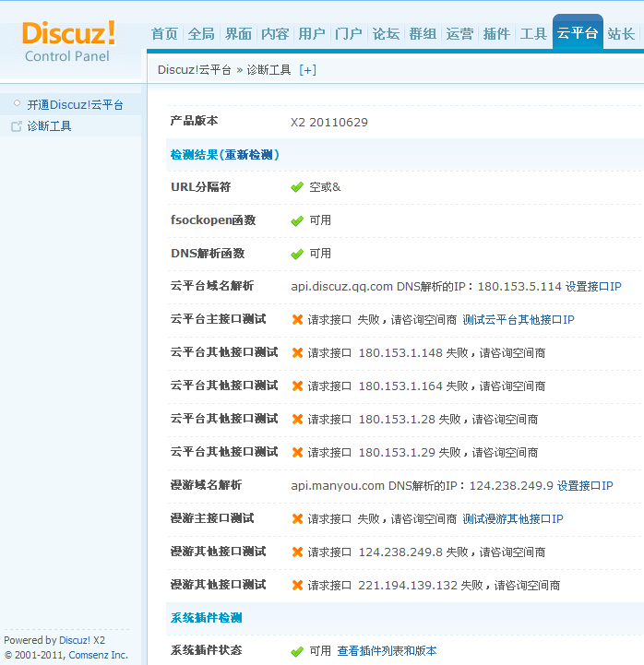This screenshot has width=644, height=665.
Task: Click the external-link icon beside 诊断工具
Action: (16, 126)
